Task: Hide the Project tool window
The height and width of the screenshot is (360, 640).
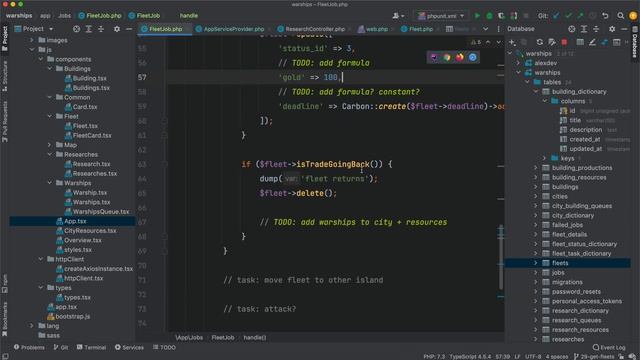Action: point(129,29)
